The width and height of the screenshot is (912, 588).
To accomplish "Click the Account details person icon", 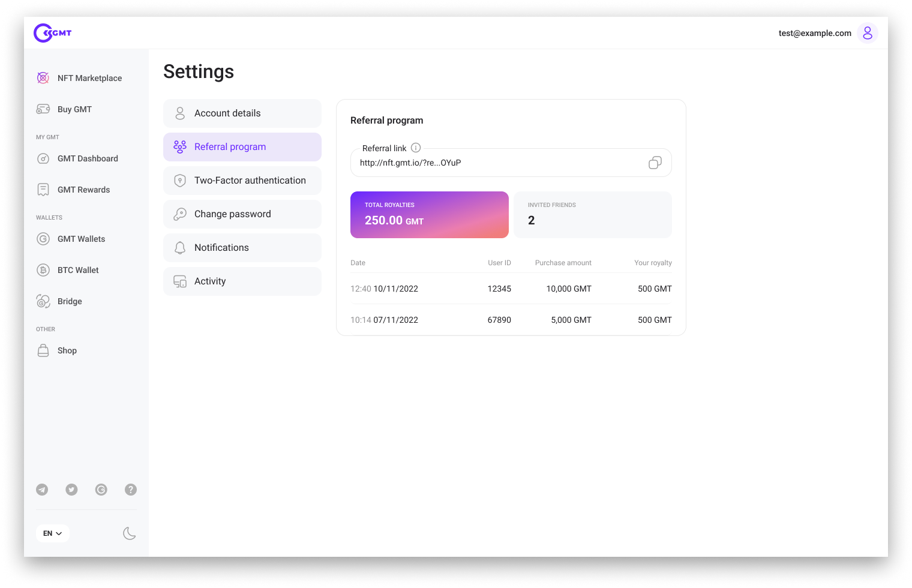I will point(180,113).
